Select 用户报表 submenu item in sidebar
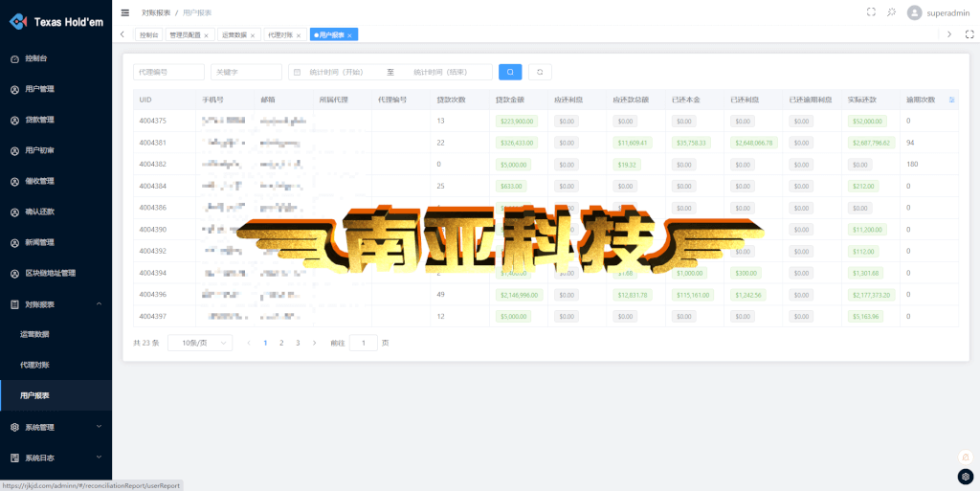This screenshot has width=980, height=491. click(x=56, y=395)
